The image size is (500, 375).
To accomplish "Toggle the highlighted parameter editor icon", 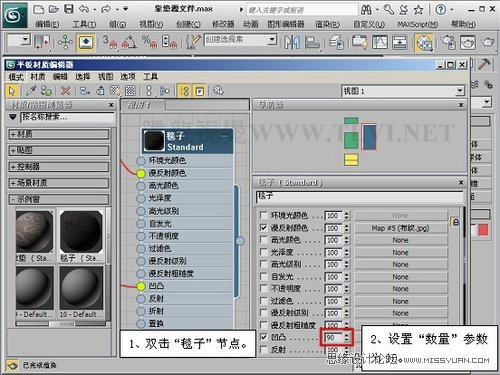I will point(199,91).
